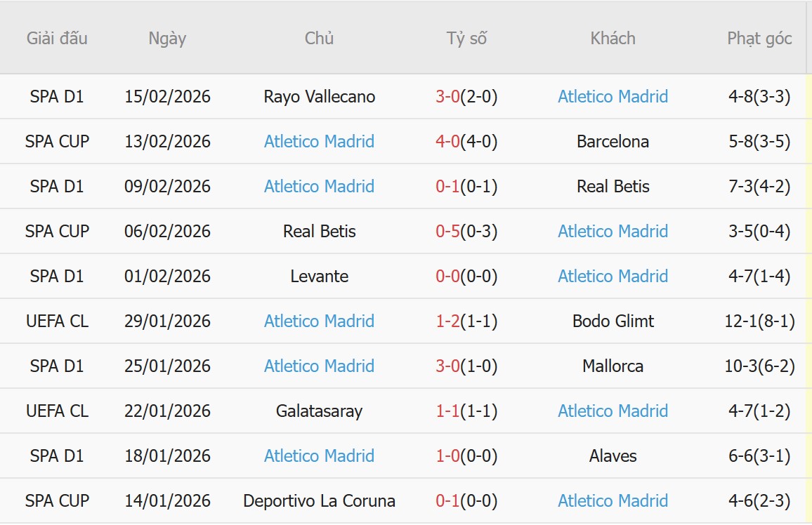
Task: Open the Barcelona team link
Action: pos(613,142)
